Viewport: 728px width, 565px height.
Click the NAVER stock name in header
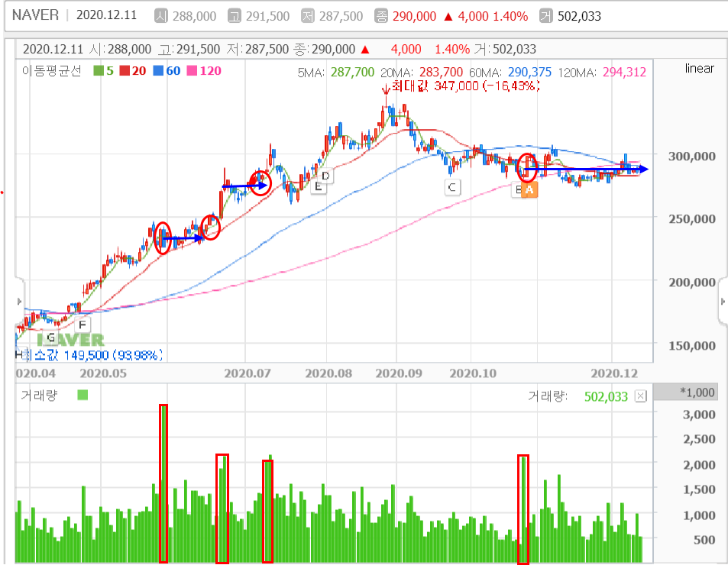(x=35, y=15)
